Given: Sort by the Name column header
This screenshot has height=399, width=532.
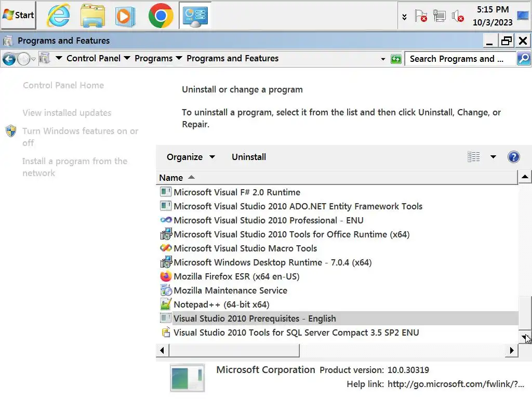Looking at the screenshot, I should (x=338, y=178).
